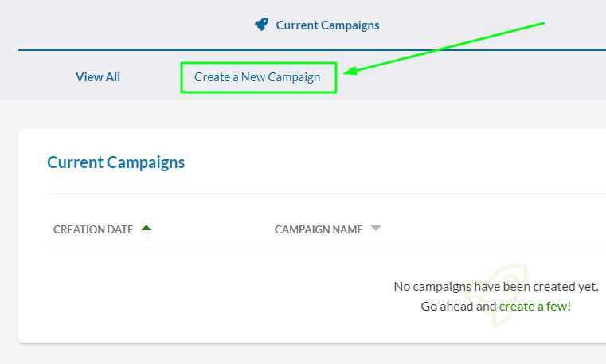Follow the green "create a few!" link
The height and width of the screenshot is (364, 606).
pos(534,306)
